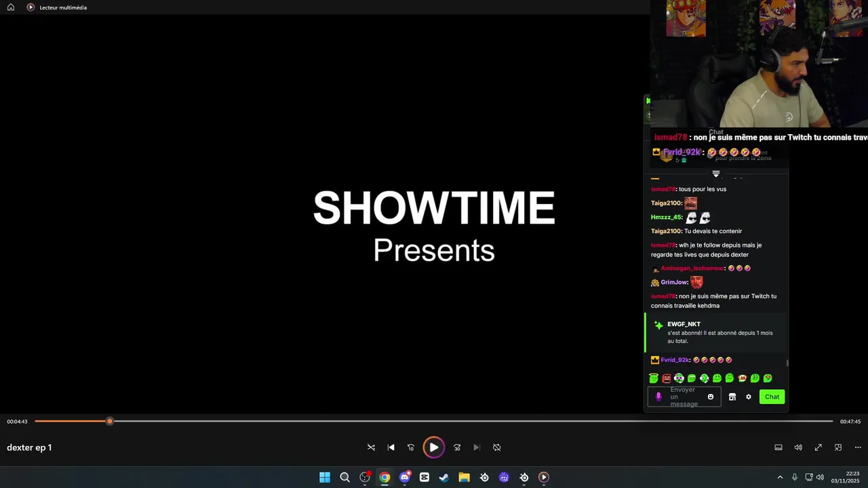This screenshot has width=868, height=488.
Task: Click the Play button
Action: 434,447
